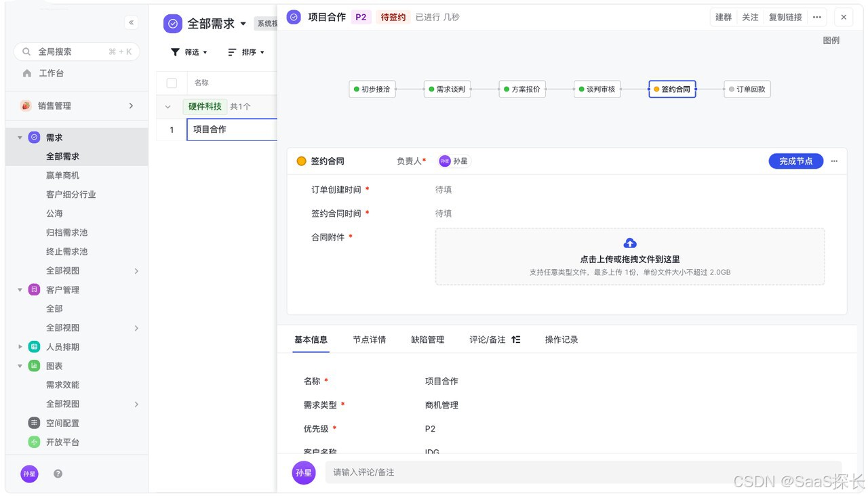Click the 客户管理 module icon
The width and height of the screenshot is (868, 496).
point(34,290)
